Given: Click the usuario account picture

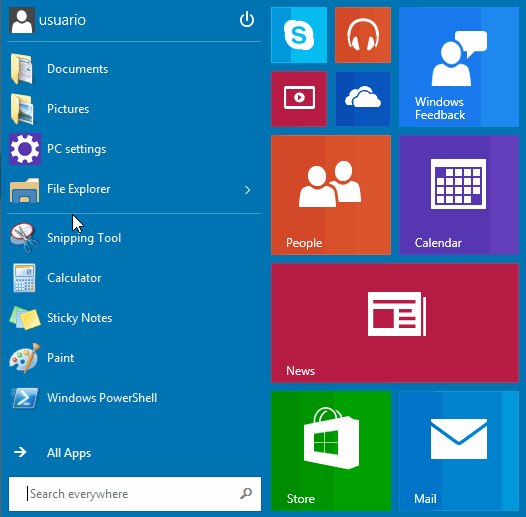Looking at the screenshot, I should click(x=22, y=20).
